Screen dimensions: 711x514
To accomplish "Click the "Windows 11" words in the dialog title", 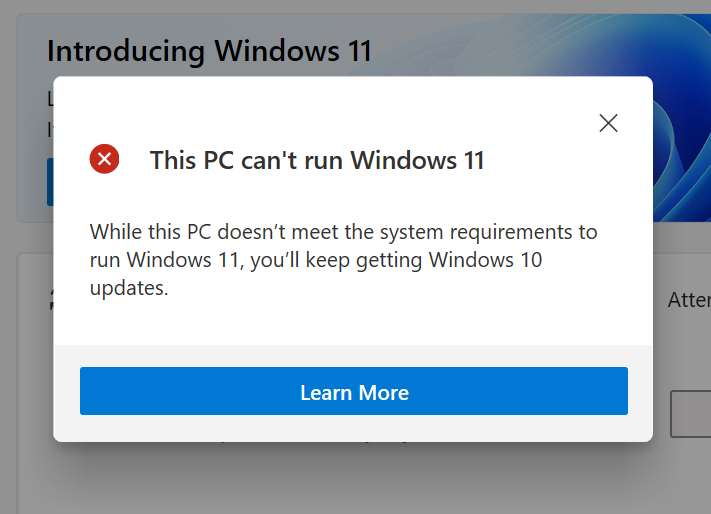I will (x=417, y=160).
